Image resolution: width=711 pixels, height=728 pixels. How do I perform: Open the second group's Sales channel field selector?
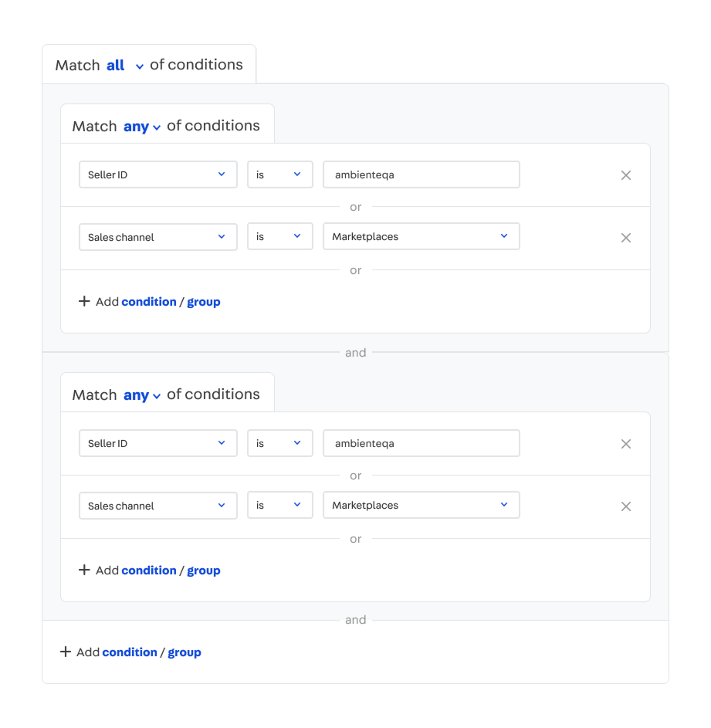pyautogui.click(x=157, y=506)
